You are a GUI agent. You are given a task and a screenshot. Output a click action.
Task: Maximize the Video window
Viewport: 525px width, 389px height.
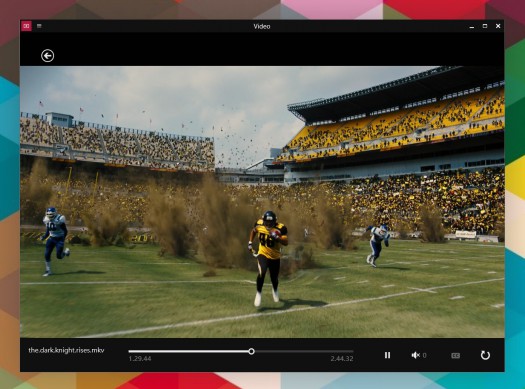pyautogui.click(x=485, y=26)
